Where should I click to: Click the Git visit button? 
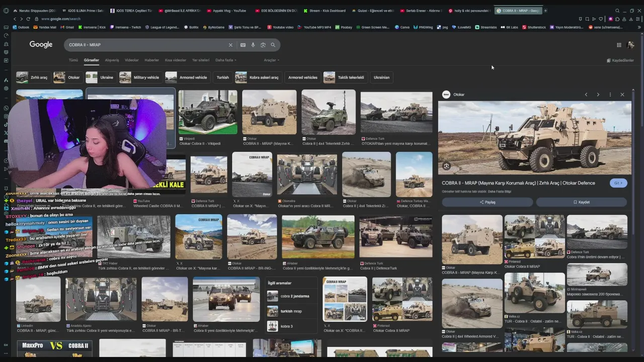click(618, 183)
